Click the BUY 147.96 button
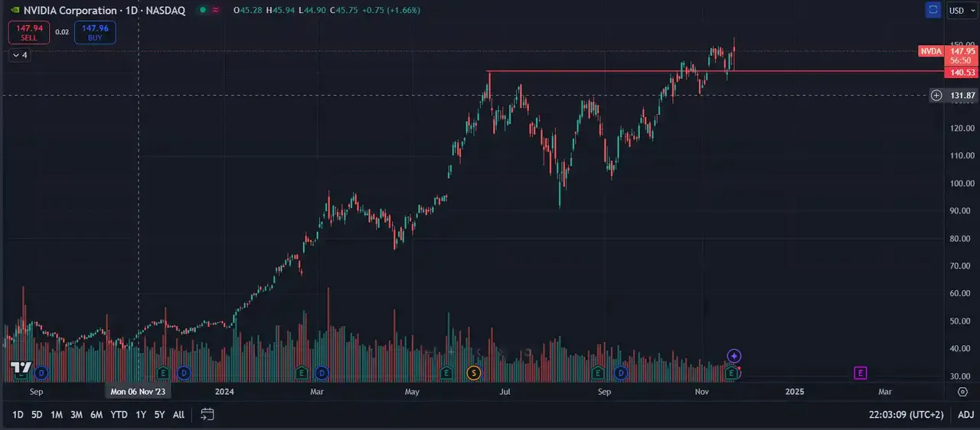 (95, 32)
